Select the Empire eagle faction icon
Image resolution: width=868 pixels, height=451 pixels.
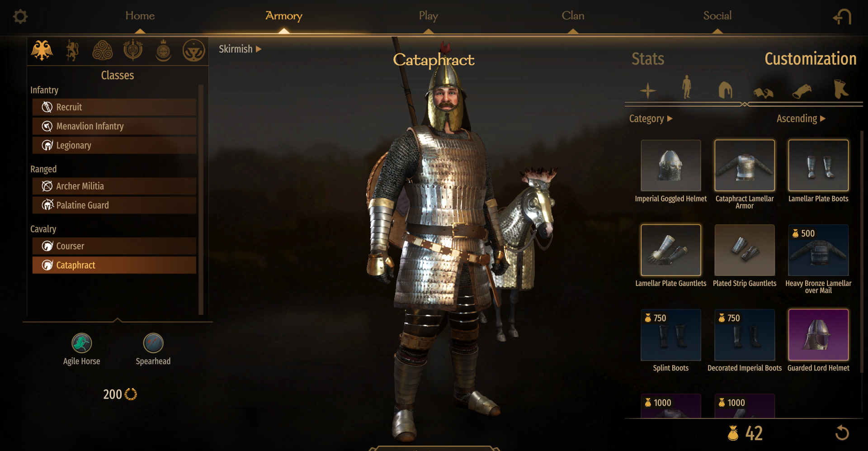pyautogui.click(x=42, y=50)
